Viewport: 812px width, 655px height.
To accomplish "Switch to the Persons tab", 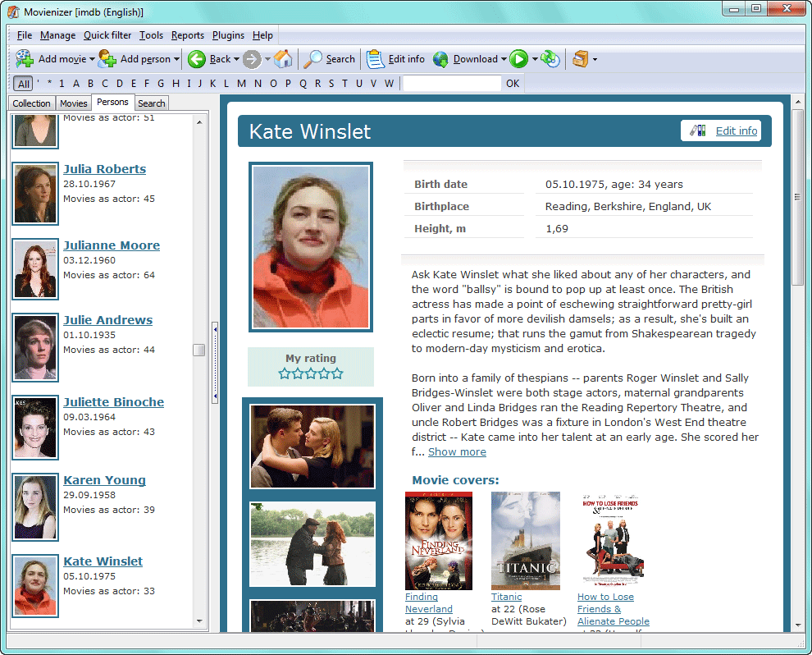I will [113, 102].
